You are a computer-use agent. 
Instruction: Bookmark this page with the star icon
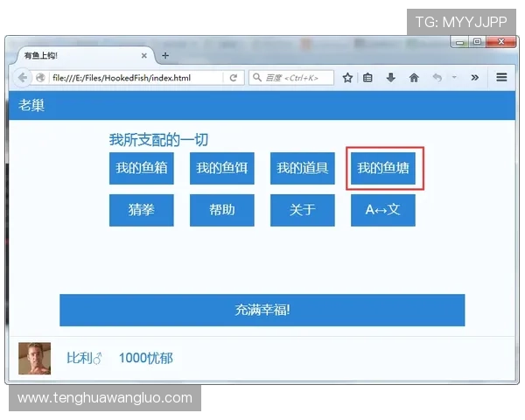coord(347,78)
